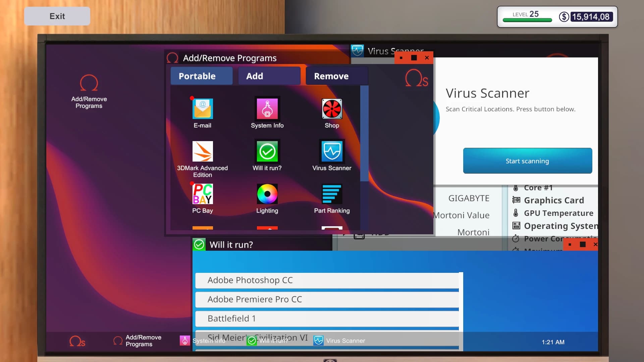This screenshot has width=644, height=362.
Task: Open Will it run? app icon
Action: (x=267, y=152)
